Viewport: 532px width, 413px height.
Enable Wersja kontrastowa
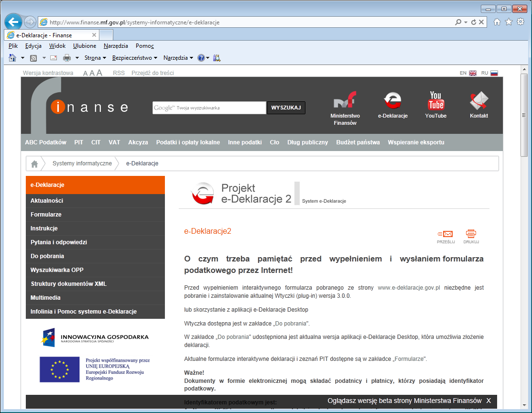point(48,73)
